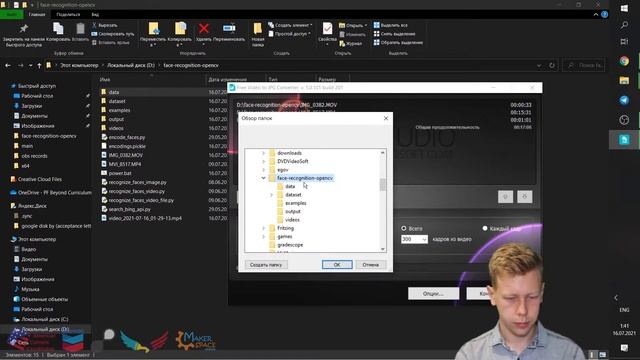Open the green Файл (File) tab
Screen dimensions: 640x360
[11, 15]
